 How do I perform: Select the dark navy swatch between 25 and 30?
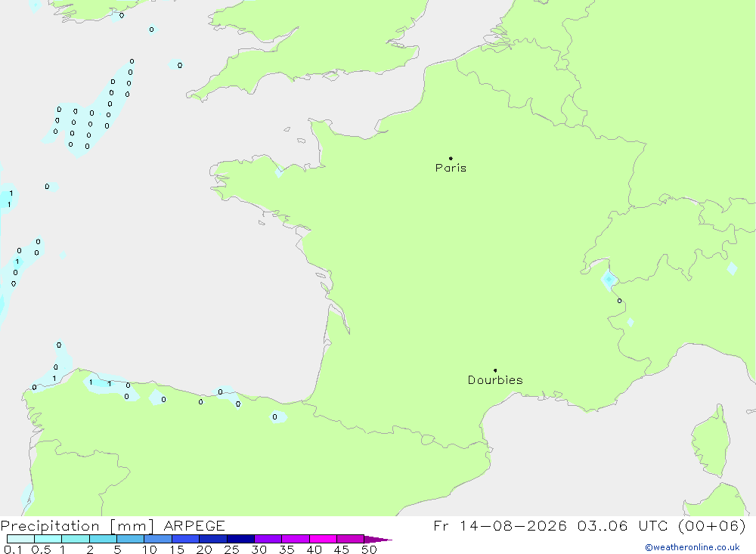[x=240, y=539]
